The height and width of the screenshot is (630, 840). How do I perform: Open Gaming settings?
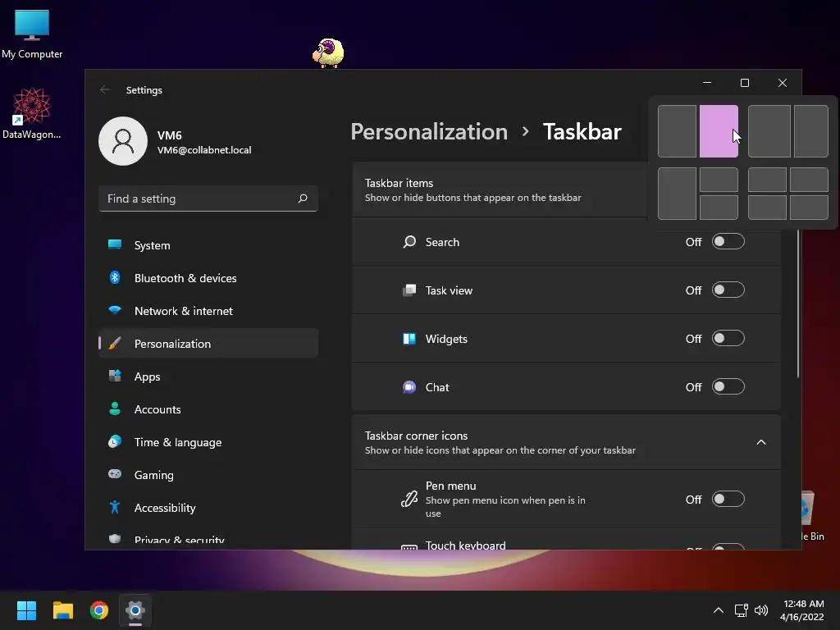point(208,475)
